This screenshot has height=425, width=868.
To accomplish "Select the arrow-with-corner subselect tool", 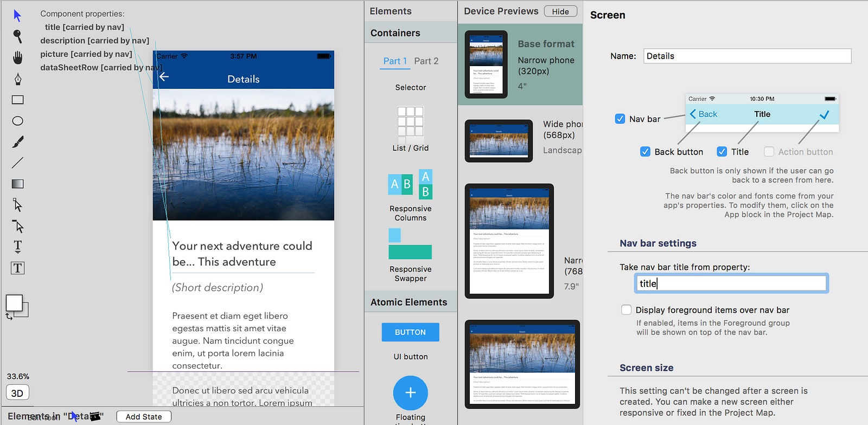I will (17, 226).
